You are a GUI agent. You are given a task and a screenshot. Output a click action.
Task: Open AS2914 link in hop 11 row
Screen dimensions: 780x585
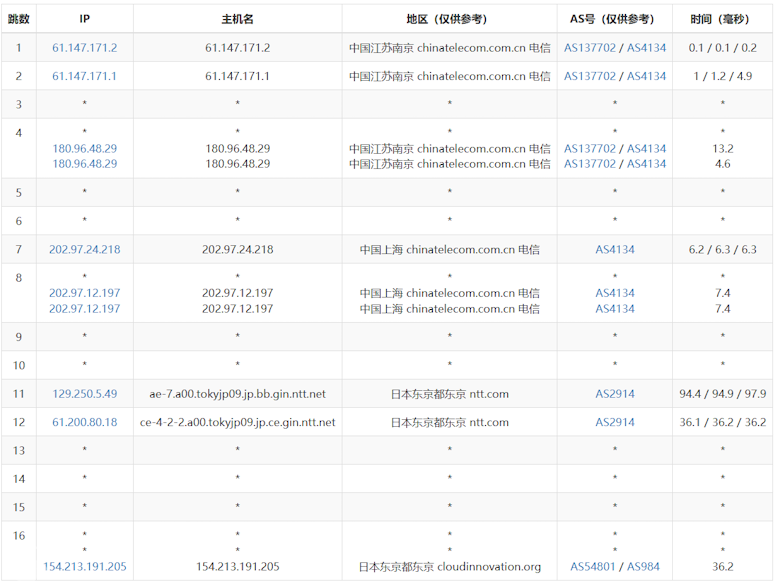615,394
